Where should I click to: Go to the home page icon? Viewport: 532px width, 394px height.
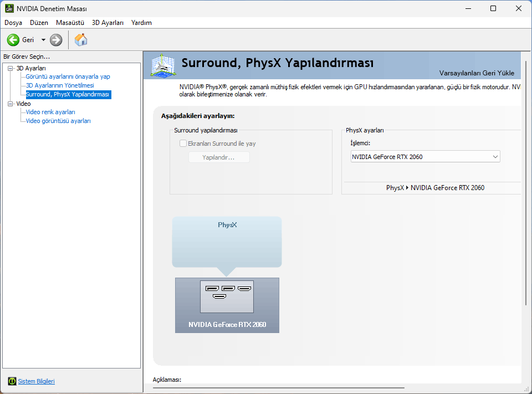click(81, 40)
